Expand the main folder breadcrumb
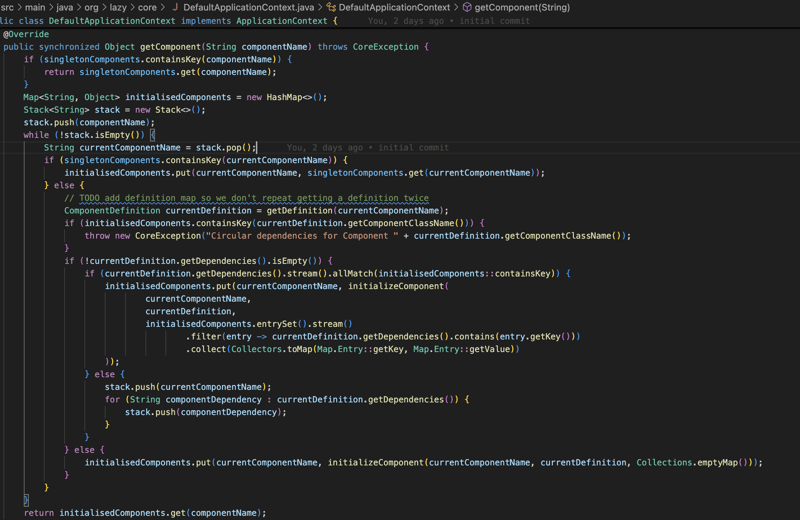The height and width of the screenshot is (520, 800). click(x=35, y=7)
